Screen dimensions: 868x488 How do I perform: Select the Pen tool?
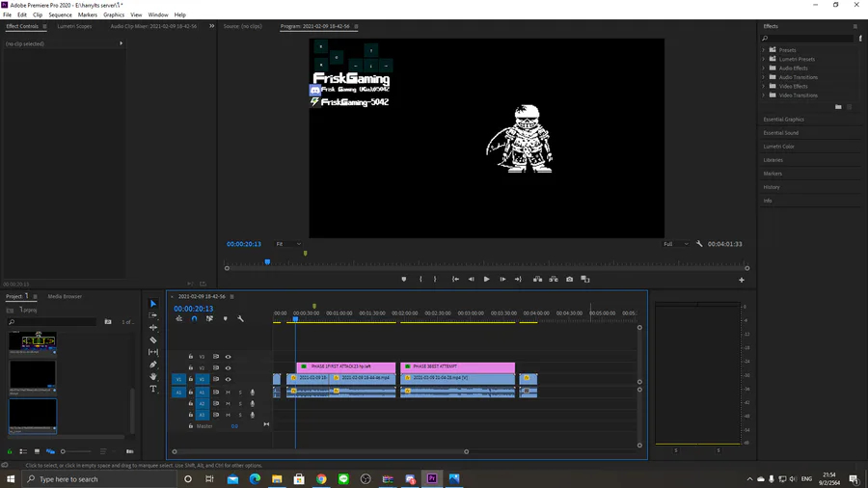[153, 365]
